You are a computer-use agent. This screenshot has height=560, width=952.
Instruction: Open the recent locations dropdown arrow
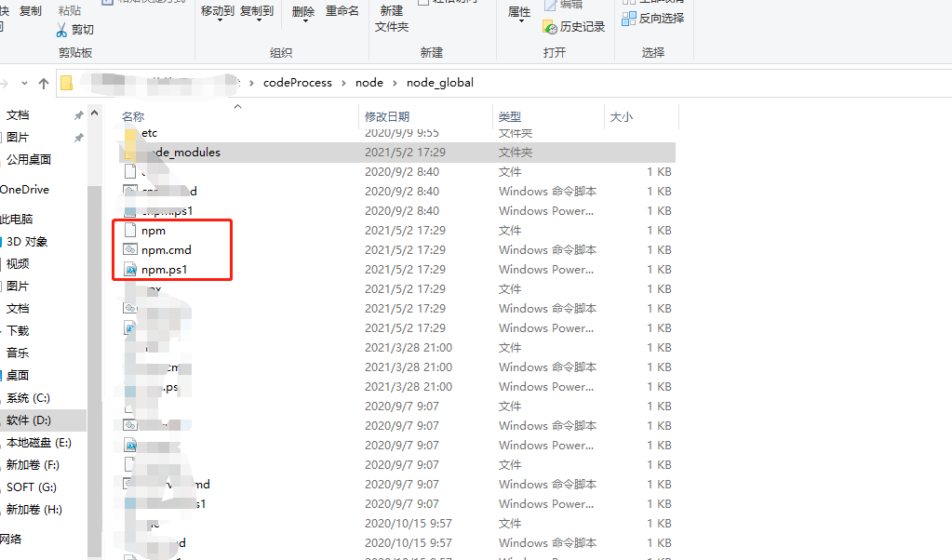(x=24, y=83)
